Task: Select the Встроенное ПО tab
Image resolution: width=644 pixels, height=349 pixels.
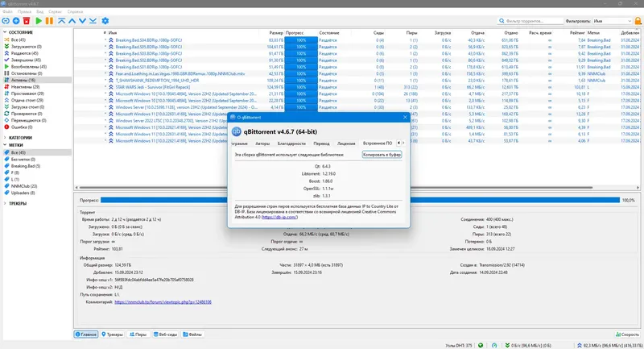Action: (378, 143)
